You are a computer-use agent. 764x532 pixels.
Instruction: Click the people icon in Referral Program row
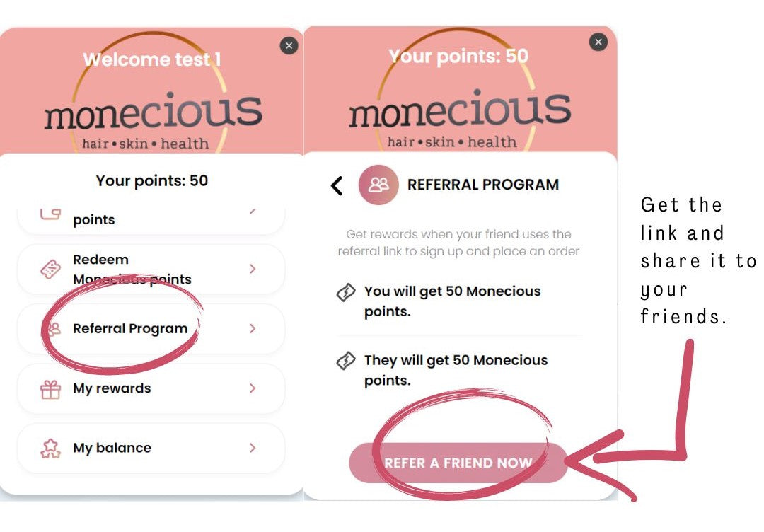51,329
